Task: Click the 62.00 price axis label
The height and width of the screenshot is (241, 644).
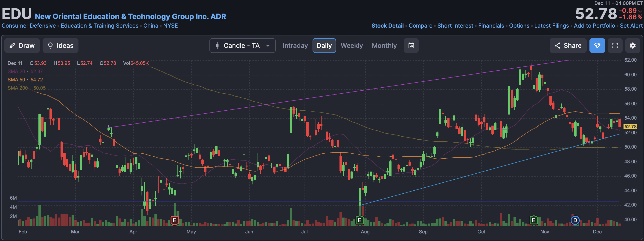Action: point(630,60)
